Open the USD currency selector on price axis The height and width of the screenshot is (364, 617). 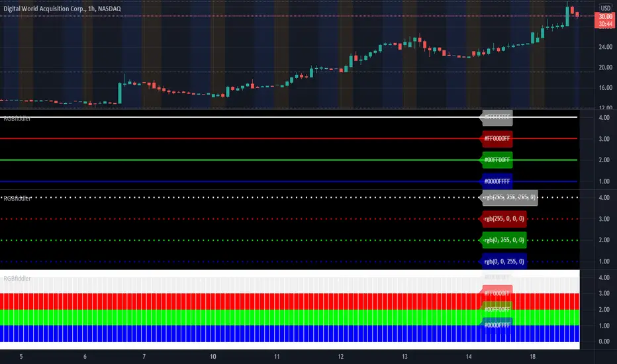(x=605, y=8)
